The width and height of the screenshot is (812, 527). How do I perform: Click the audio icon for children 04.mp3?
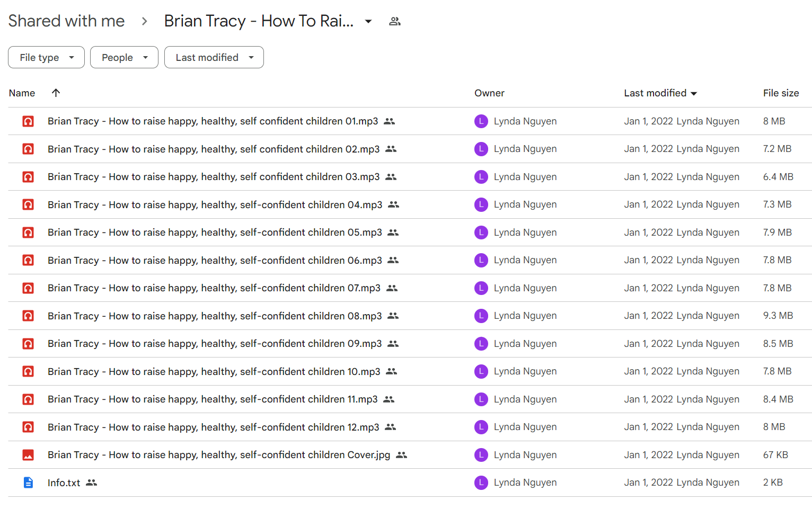click(28, 204)
